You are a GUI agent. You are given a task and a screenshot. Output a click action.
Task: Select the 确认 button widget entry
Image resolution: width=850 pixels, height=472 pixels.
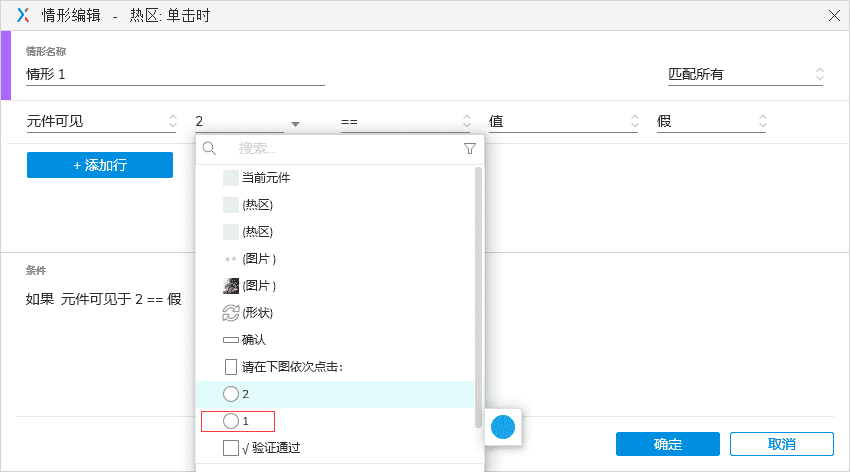click(x=334, y=340)
